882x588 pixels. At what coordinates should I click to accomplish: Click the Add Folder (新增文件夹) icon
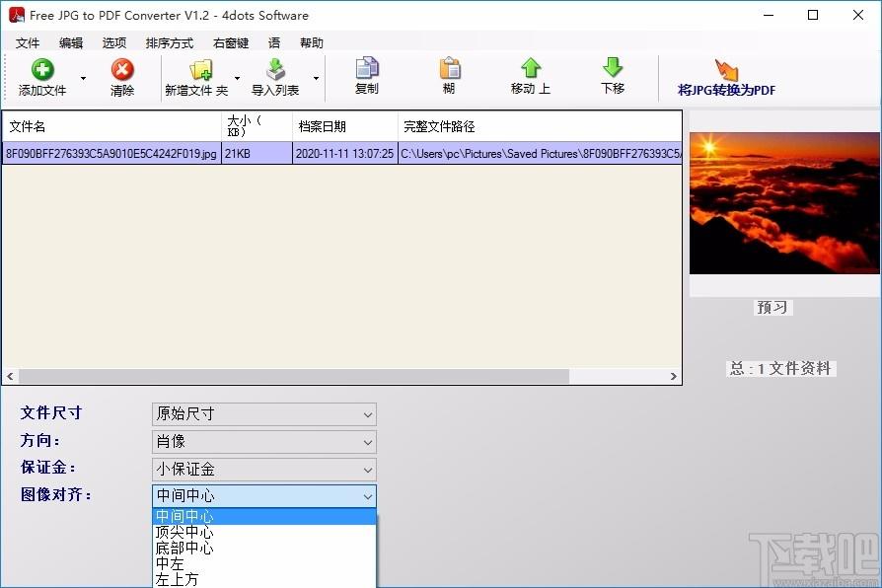pyautogui.click(x=201, y=70)
